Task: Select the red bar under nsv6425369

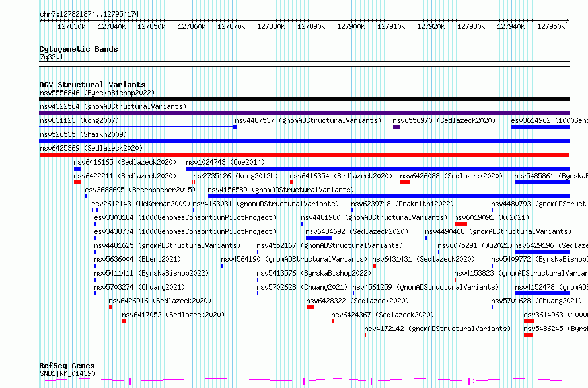Action: pos(304,155)
